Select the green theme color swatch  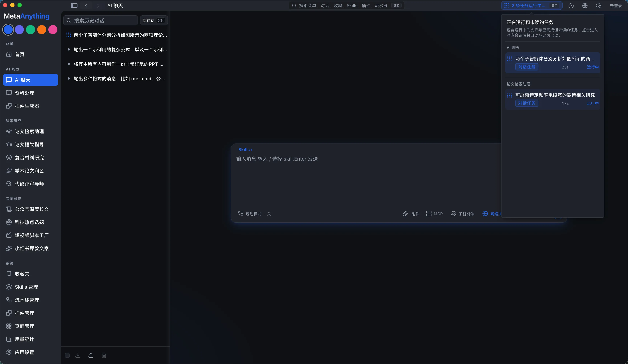pos(31,30)
